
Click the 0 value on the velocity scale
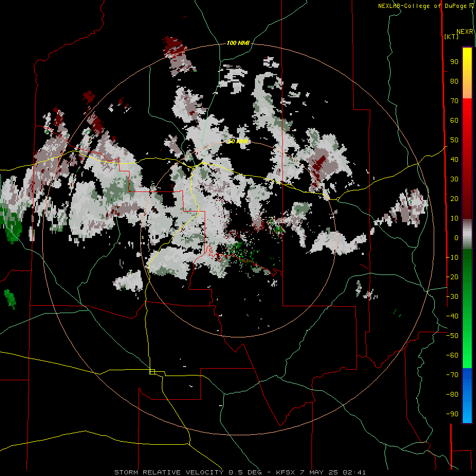(x=456, y=237)
